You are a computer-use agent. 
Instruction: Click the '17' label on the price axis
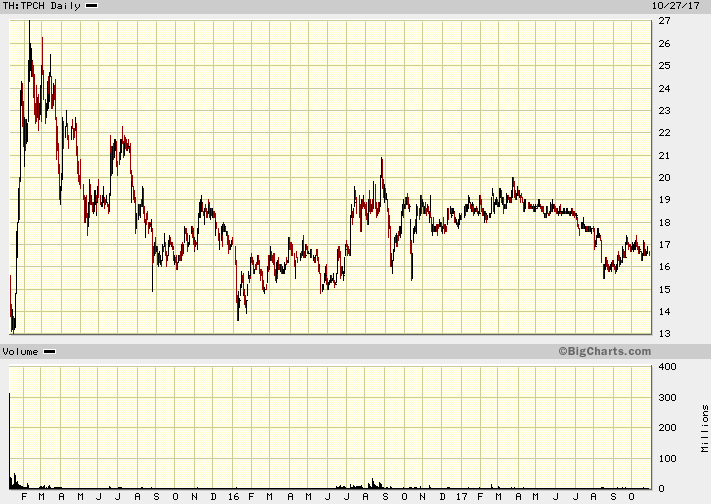pos(664,245)
